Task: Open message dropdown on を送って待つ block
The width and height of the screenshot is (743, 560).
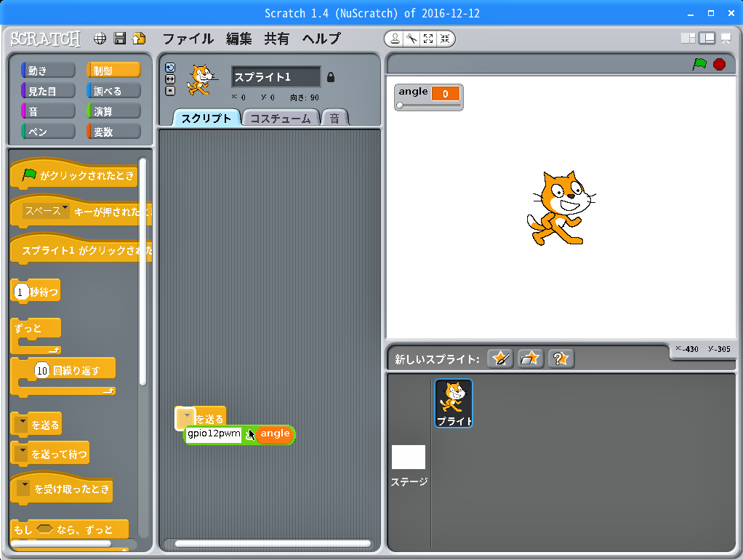Action: tap(21, 454)
